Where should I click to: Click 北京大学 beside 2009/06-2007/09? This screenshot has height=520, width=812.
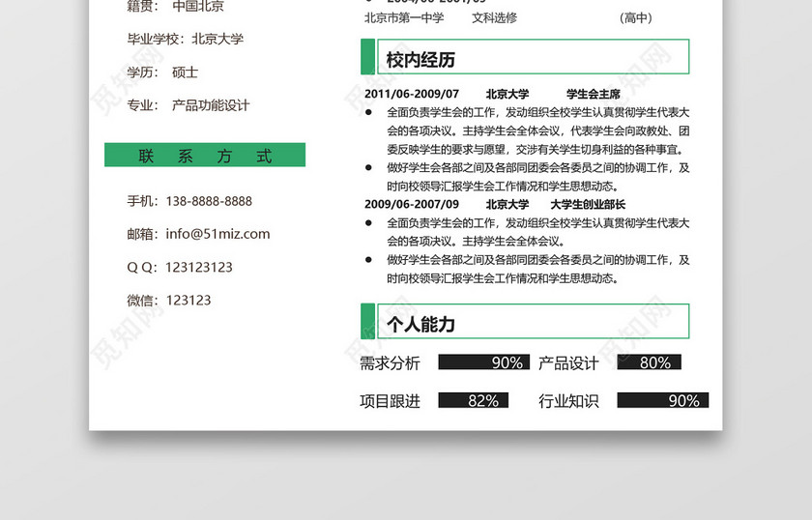click(x=507, y=204)
